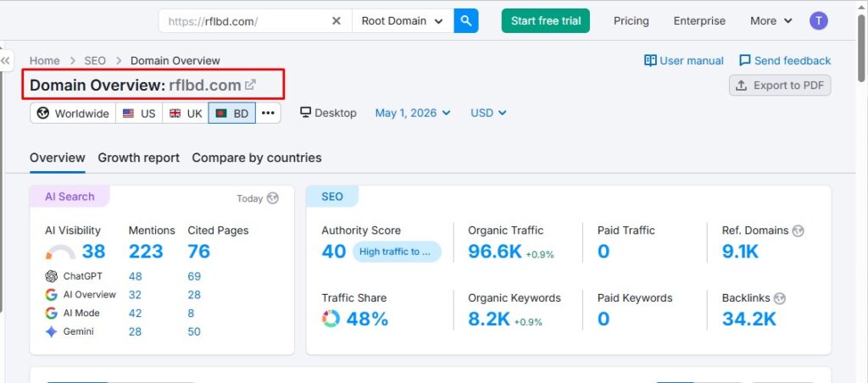This screenshot has height=383, width=868.
Task: Open rflbd.com external link icon
Action: click(x=251, y=85)
